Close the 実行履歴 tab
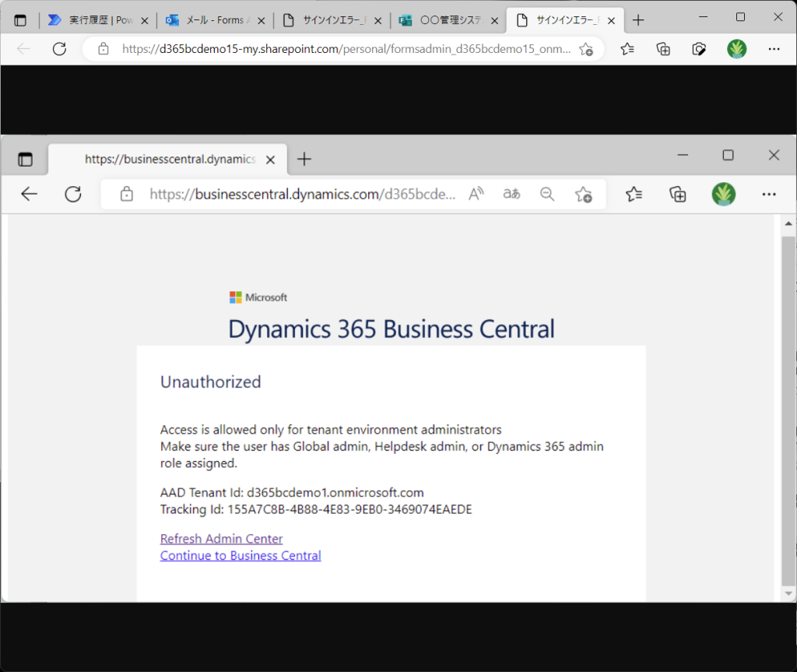The width and height of the screenshot is (797, 672). point(144,21)
